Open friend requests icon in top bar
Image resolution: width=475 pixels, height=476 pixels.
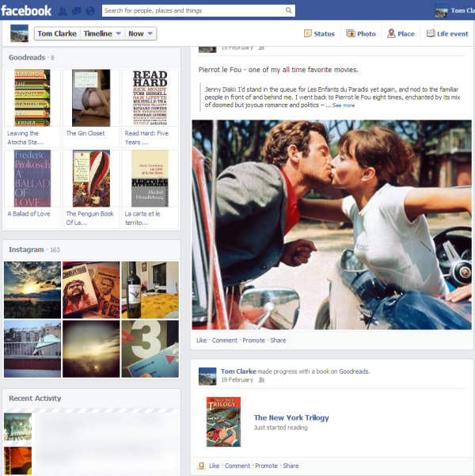click(63, 11)
